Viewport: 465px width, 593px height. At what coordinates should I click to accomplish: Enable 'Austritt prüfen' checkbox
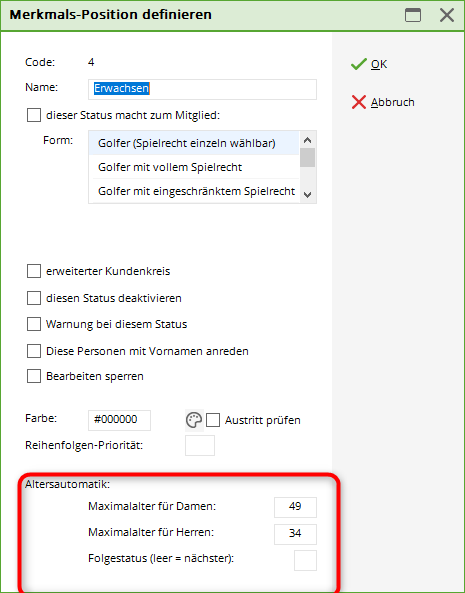[213, 420]
